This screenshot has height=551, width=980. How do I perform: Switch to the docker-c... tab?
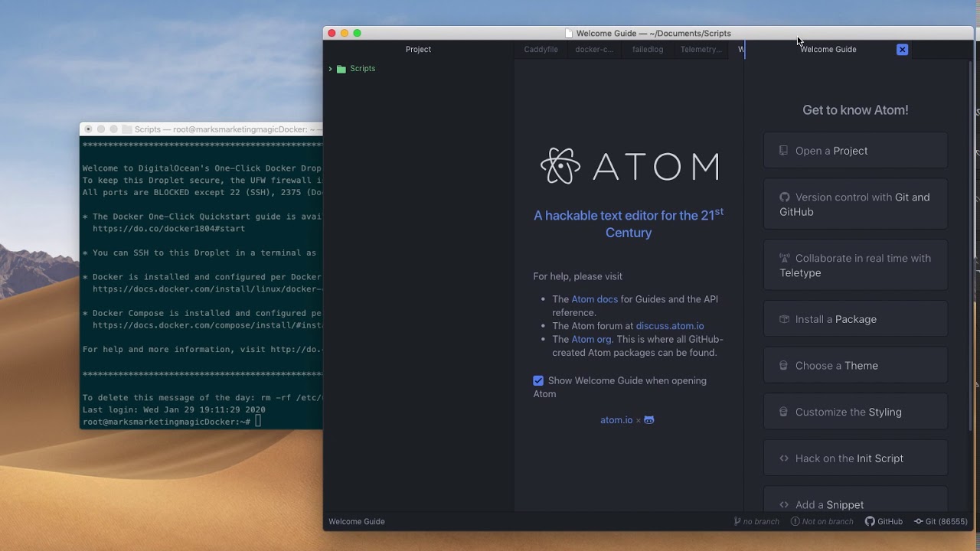pyautogui.click(x=594, y=49)
